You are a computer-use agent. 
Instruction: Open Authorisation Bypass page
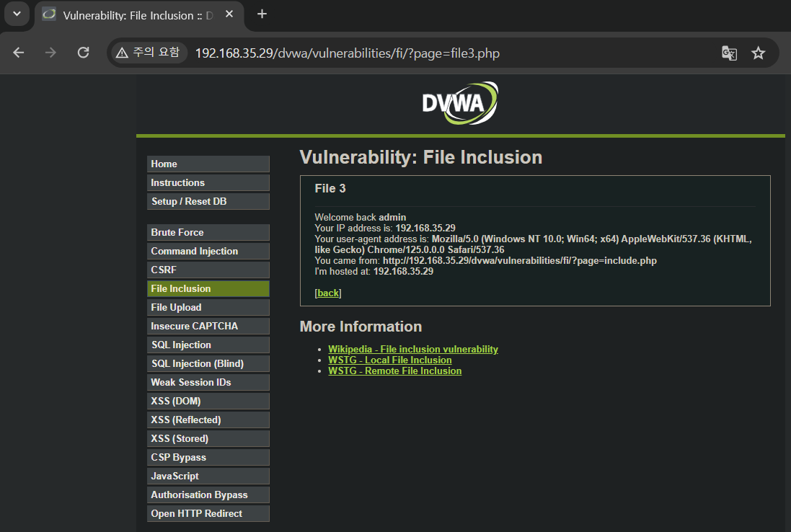coord(208,495)
